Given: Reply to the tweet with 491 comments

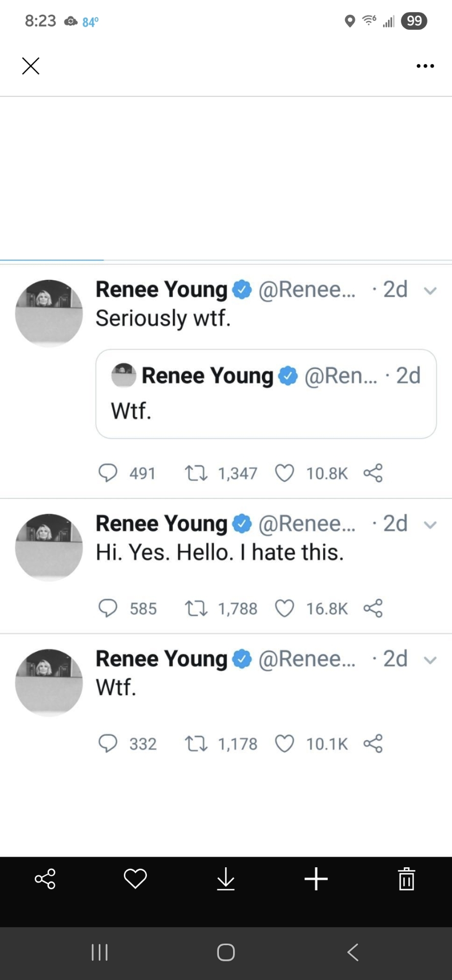Looking at the screenshot, I should (x=108, y=473).
